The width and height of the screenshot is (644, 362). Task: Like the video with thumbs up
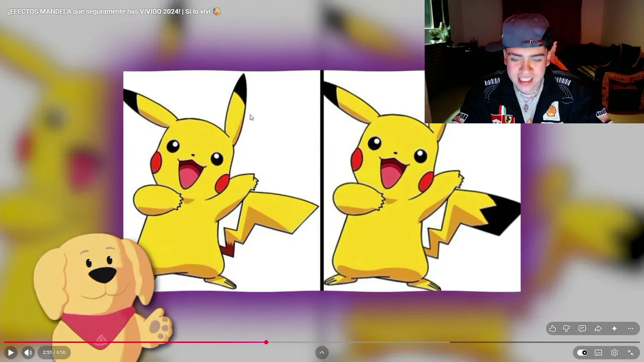tap(552, 329)
